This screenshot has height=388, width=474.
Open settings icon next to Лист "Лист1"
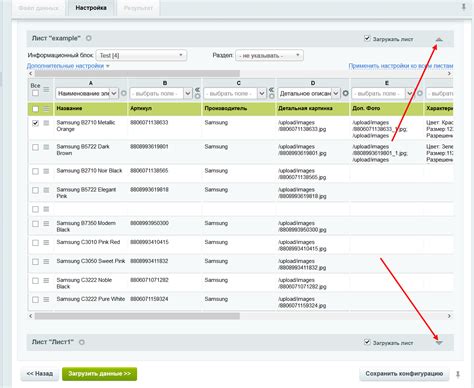82,342
